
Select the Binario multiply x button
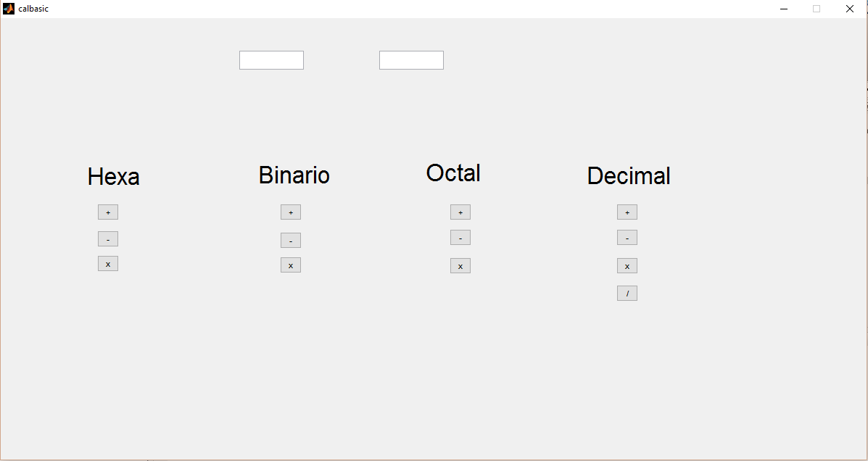point(291,265)
